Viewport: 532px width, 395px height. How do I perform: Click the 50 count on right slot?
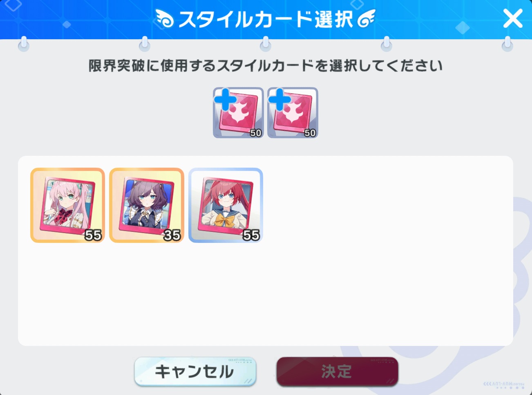point(310,133)
